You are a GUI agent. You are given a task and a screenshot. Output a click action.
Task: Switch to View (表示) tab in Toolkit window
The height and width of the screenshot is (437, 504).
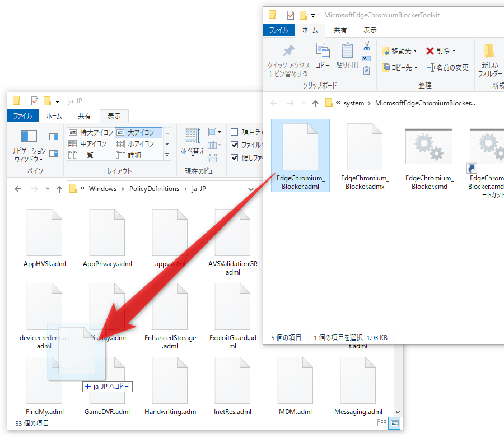pyautogui.click(x=370, y=30)
